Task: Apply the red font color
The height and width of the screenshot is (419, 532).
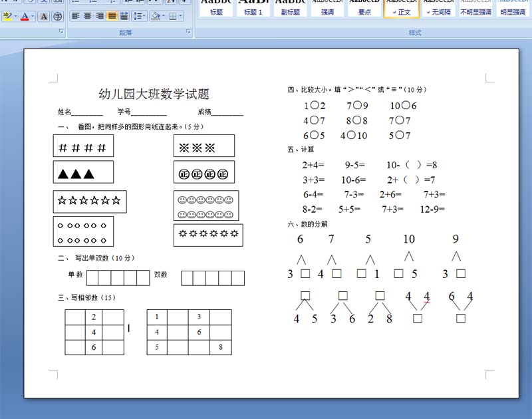Action: 25,16
